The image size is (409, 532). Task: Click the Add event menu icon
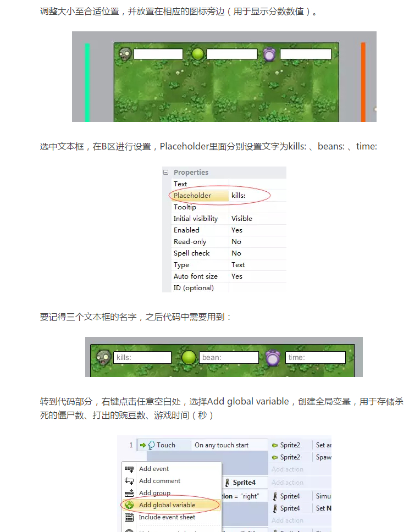click(x=129, y=469)
